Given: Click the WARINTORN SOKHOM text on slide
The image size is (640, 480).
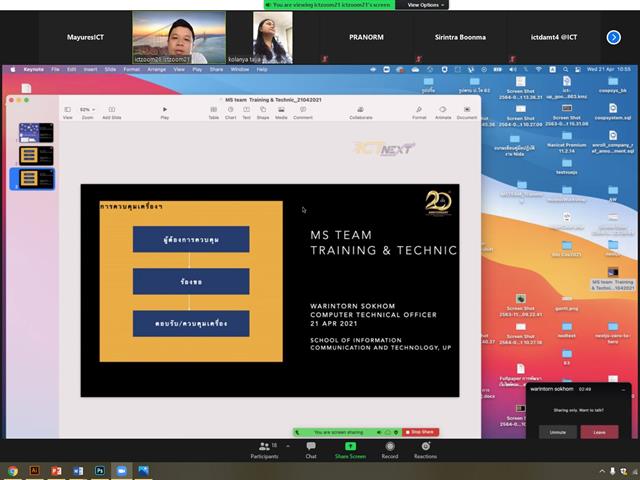Looking at the screenshot, I should [352, 306].
